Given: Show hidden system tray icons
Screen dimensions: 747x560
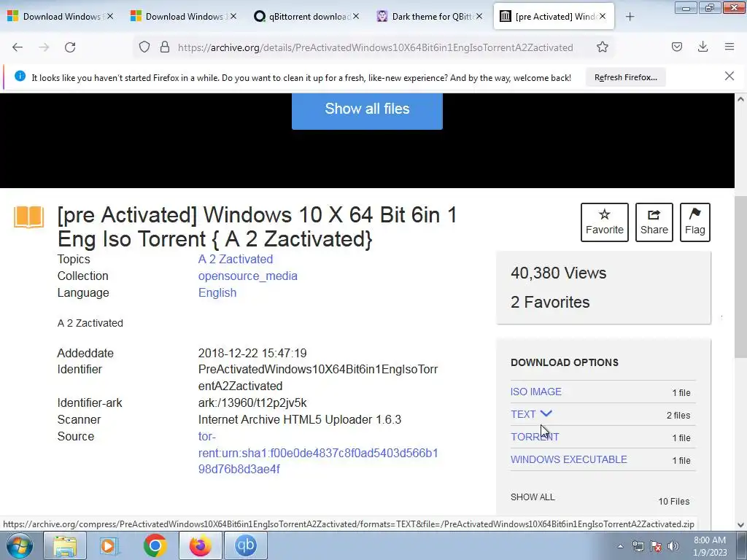Looking at the screenshot, I should (620, 546).
